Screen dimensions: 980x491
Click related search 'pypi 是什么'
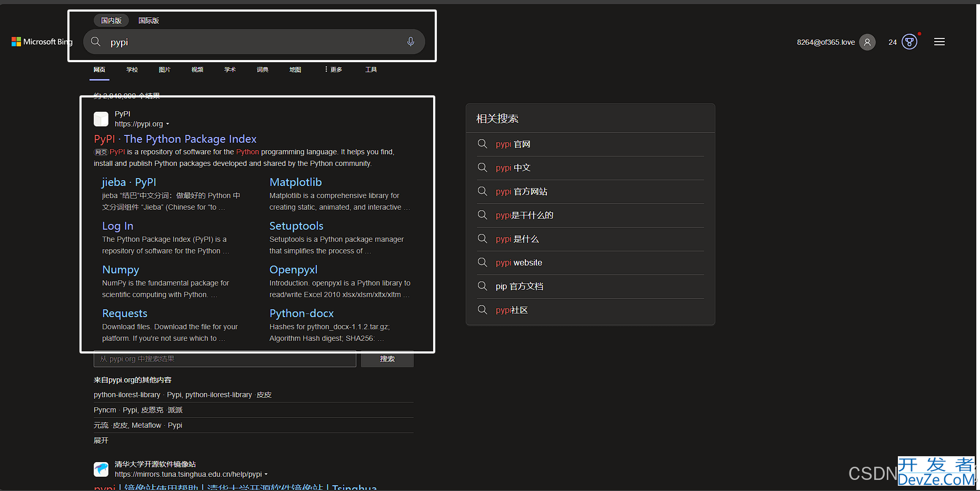[x=517, y=239]
